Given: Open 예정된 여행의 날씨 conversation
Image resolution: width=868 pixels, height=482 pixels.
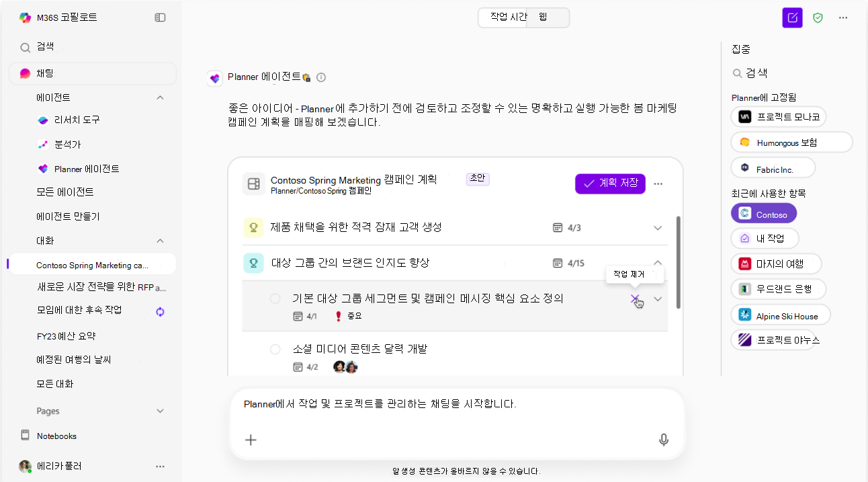Looking at the screenshot, I should click(74, 360).
